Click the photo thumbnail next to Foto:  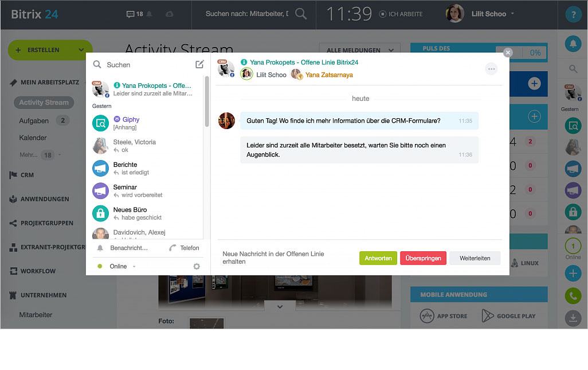(x=207, y=323)
